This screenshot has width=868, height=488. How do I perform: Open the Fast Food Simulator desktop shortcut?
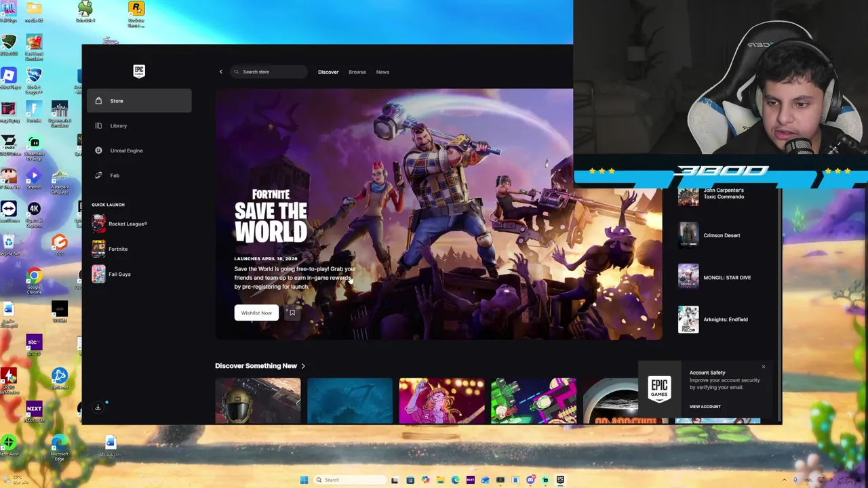pos(34,47)
